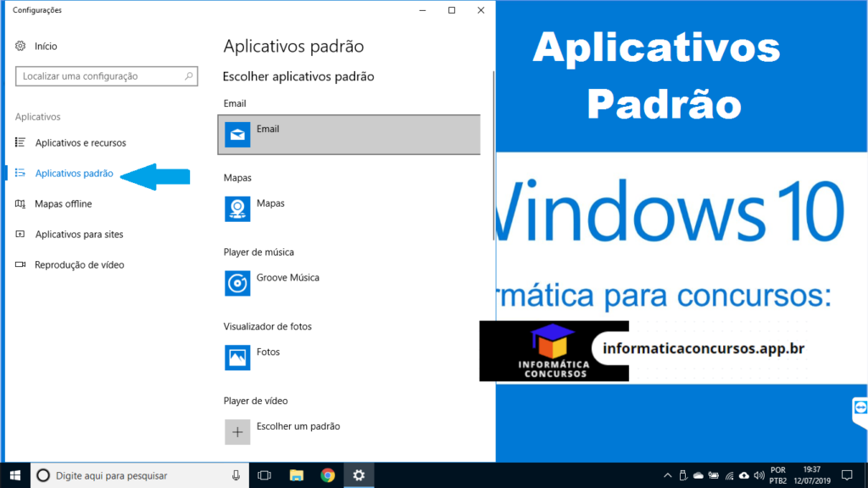Screen dimensions: 868x488
Task: Click the plus icon under Player de vídeo
Action: (x=237, y=431)
